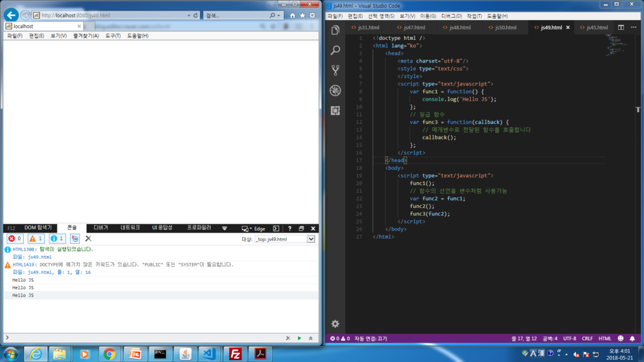Screen dimensions: 644x362
Task: Open the VS Code Manage gear icon
Action: pos(335,324)
